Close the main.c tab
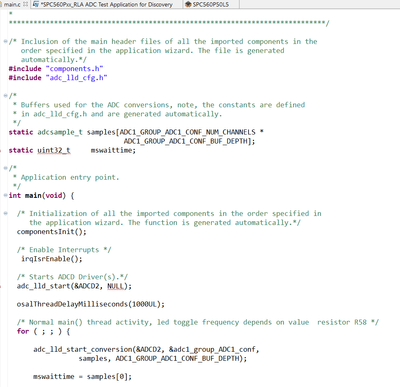 pos(25,4)
